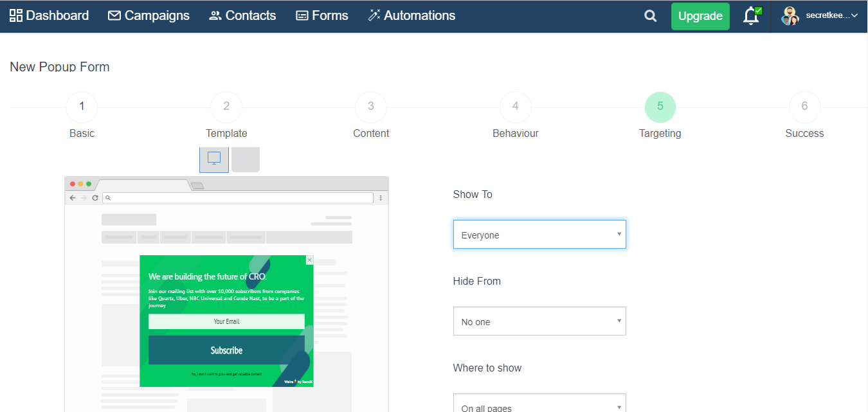Click the search magnifier icon
The width and height of the screenshot is (868, 412).
point(651,16)
